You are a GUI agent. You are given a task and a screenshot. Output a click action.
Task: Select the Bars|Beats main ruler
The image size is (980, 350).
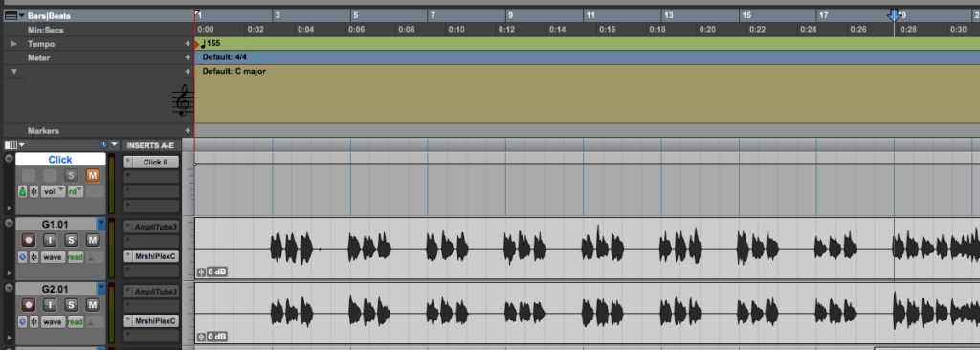click(x=49, y=15)
